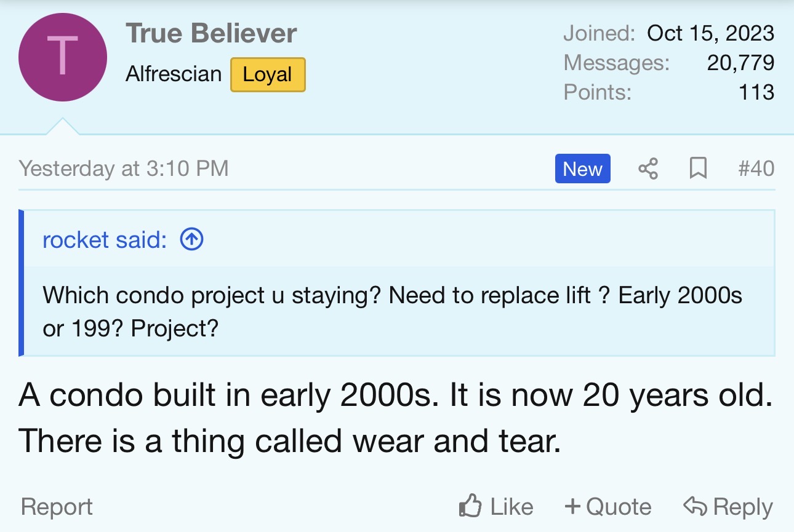Go to rocket's original post via "rocket said:"
794x532 pixels.
[104, 240]
